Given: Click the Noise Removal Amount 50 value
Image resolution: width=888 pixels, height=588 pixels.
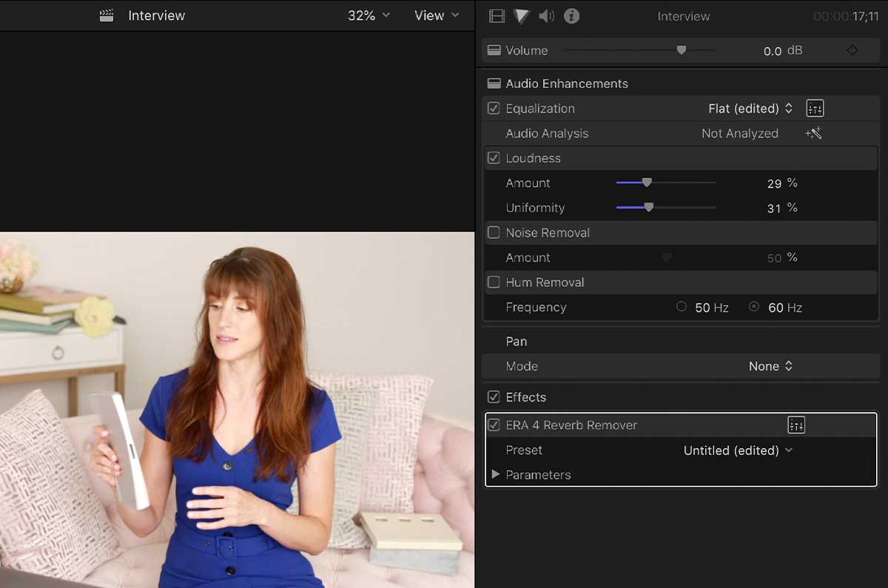Looking at the screenshot, I should click(x=774, y=258).
